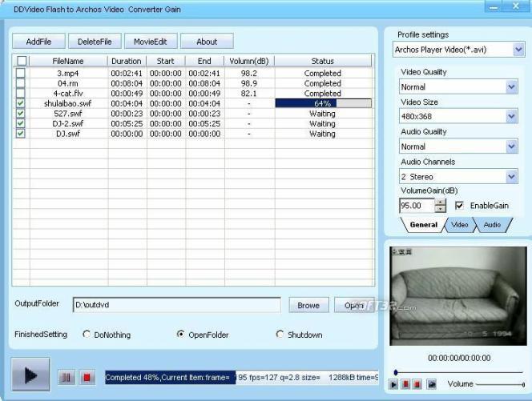Click Browe to choose an output folder
Image resolution: width=532 pixels, height=401 pixels.
tap(308, 306)
